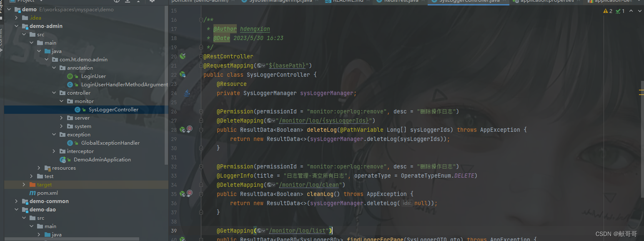Click the class icon of GlobalExceptionHandler

point(70,143)
